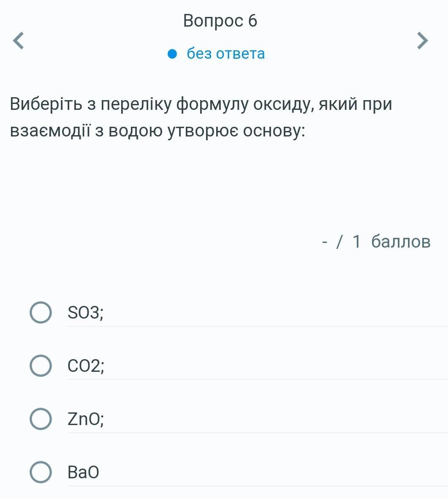Viewport: 448px width, 499px height.
Task: Click question line starting with "взаємодії з водою"
Action: coord(157,131)
